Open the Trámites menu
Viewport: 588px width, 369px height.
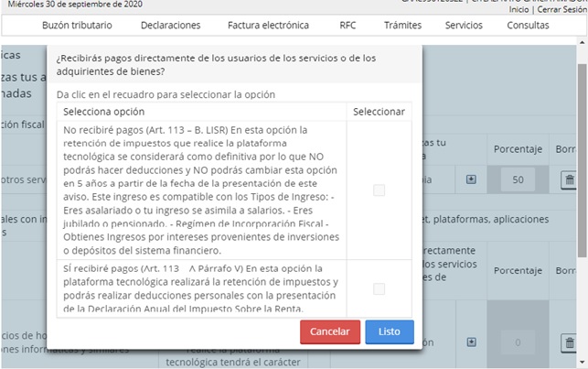[402, 26]
